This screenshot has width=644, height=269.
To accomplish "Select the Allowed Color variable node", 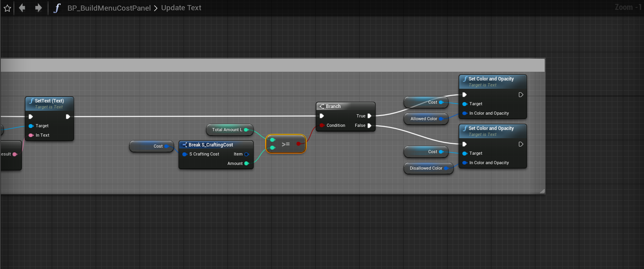I will (424, 119).
